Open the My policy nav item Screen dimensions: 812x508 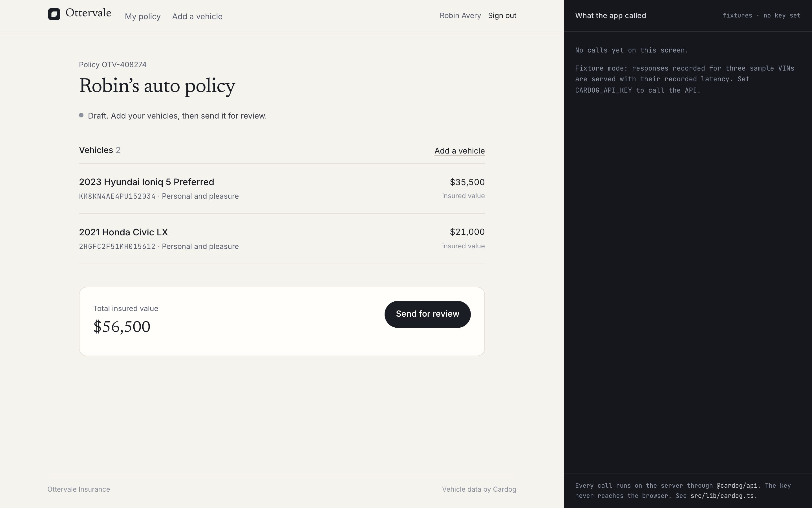143,16
